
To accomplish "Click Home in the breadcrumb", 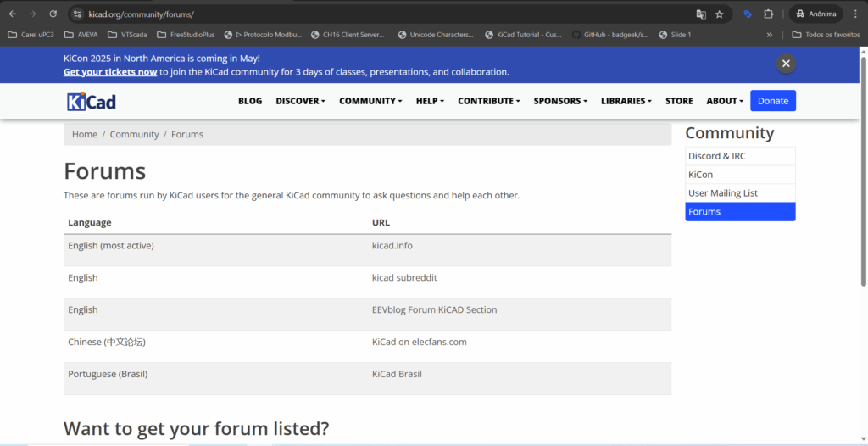I will [85, 134].
